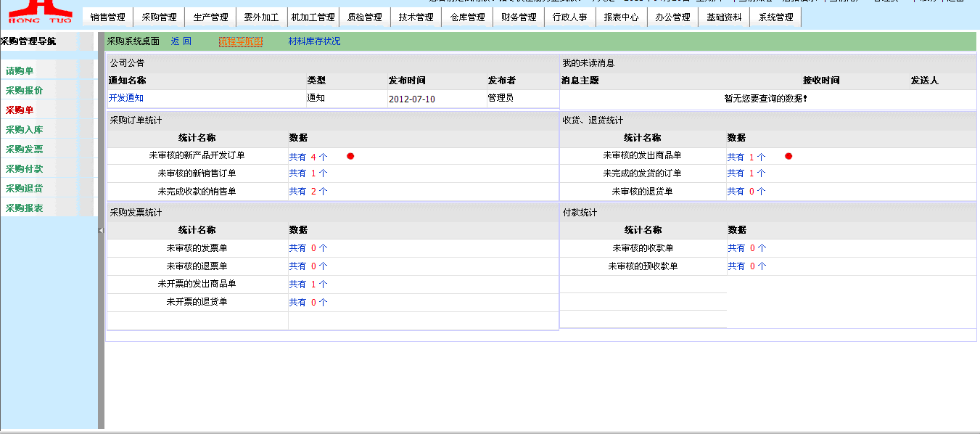Open the 委外加工 menu
This screenshot has height=434, width=980.
click(262, 17)
